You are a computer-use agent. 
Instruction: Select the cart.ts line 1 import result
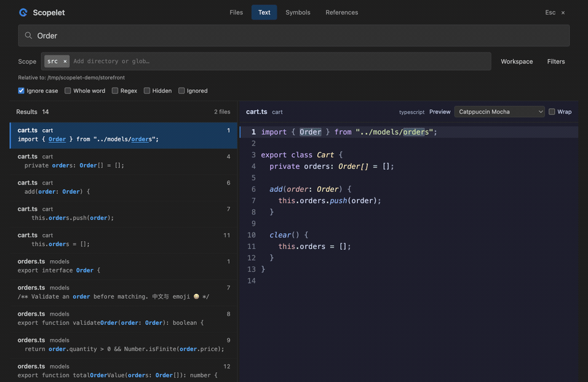(x=124, y=135)
